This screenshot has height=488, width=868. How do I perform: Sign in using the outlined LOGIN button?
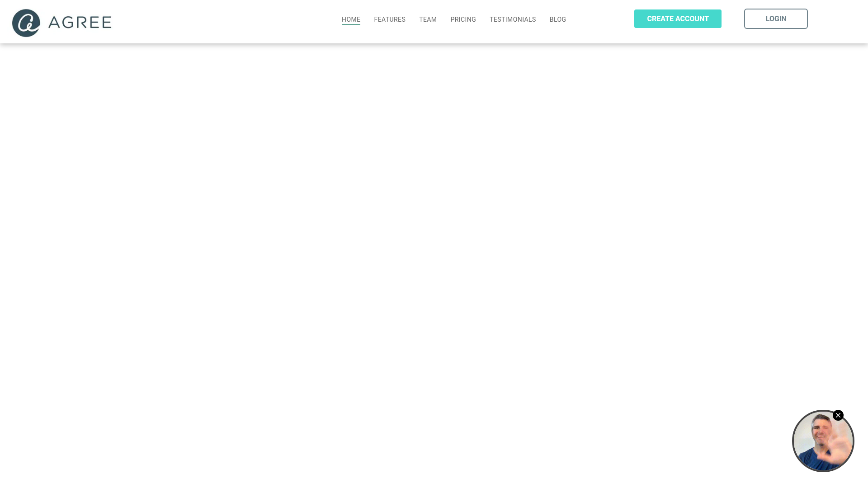[x=776, y=19]
